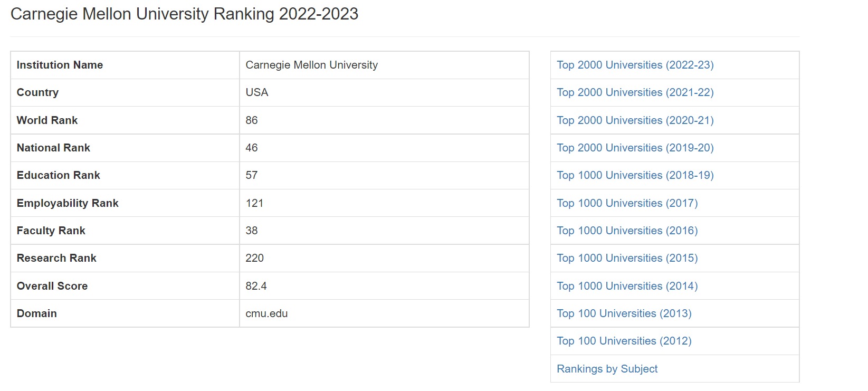
Task: Select the Faculty Rank label cell
Action: tap(125, 231)
